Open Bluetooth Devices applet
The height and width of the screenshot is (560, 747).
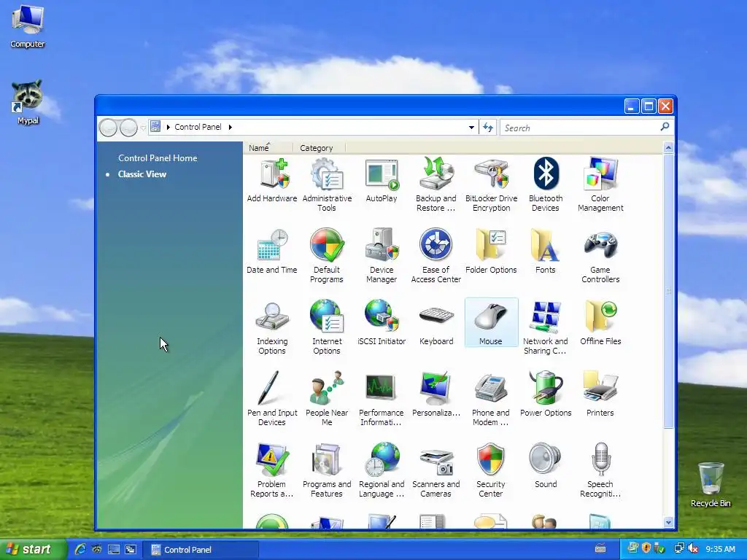[546, 185]
